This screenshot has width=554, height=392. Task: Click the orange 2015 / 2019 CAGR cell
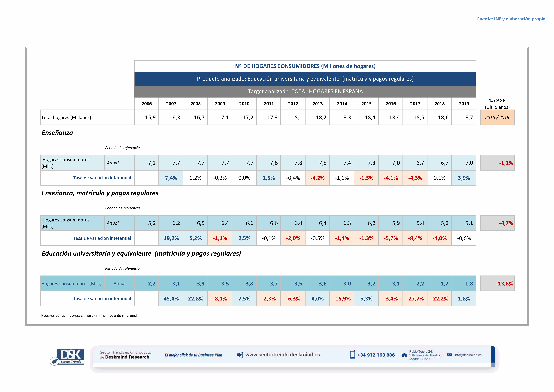click(497, 118)
